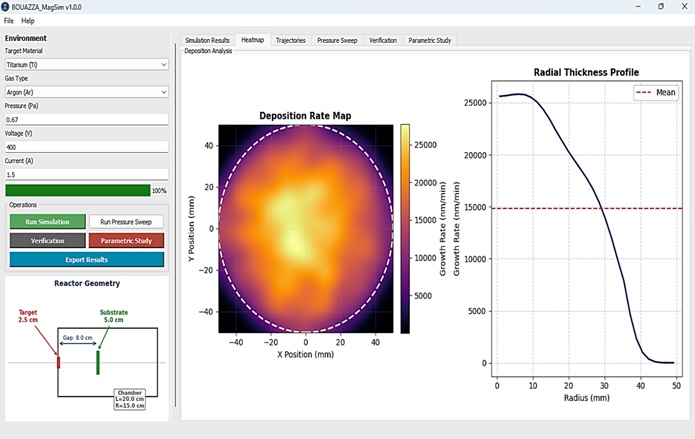Click the Current (A) input field
695x439 pixels.
point(86,175)
